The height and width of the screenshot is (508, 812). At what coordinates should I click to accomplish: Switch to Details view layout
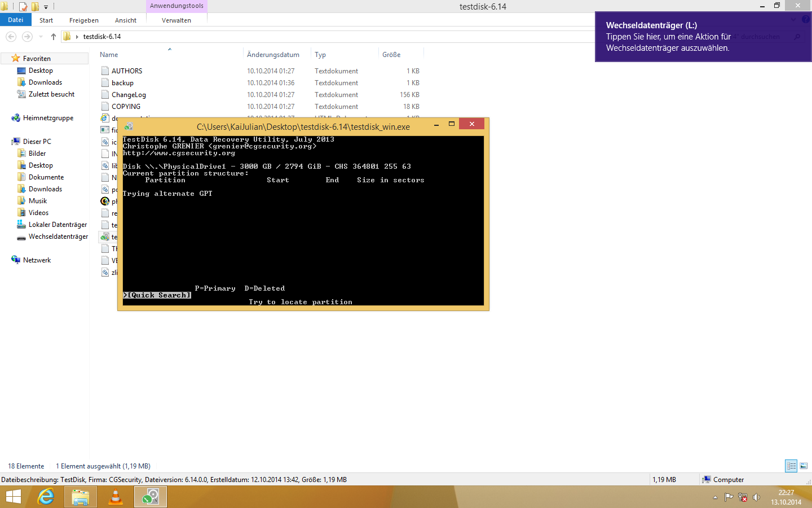pos(791,466)
